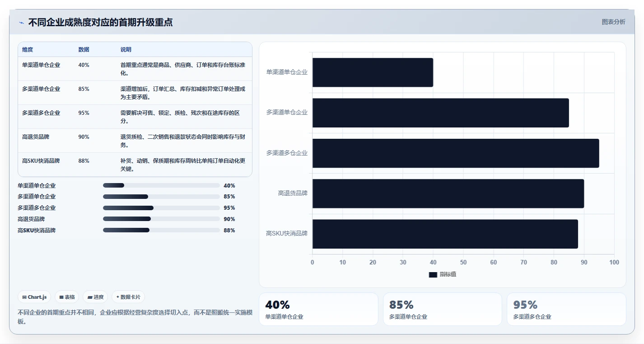Click the x-axis tick label 100
The width and height of the screenshot is (644, 344).
[614, 263]
